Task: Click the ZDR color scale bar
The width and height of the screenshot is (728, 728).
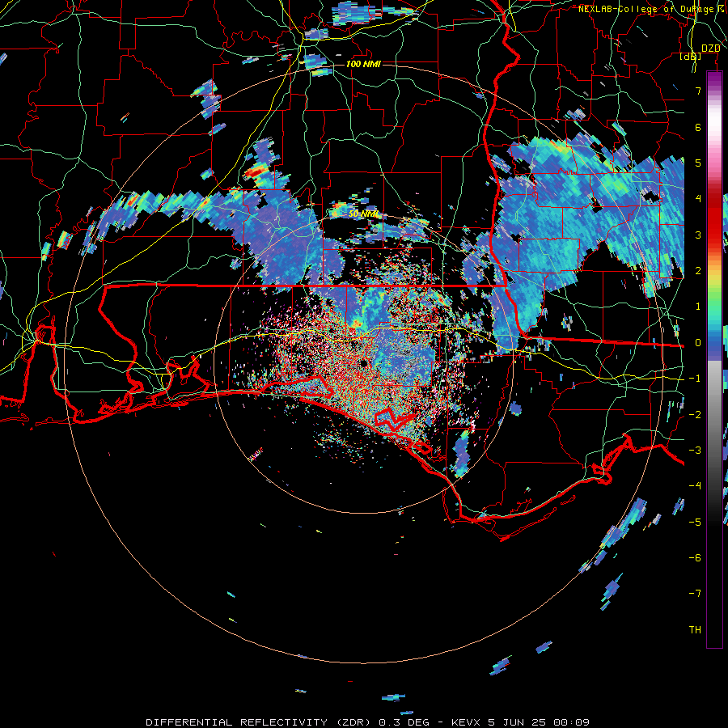Action: click(714, 359)
